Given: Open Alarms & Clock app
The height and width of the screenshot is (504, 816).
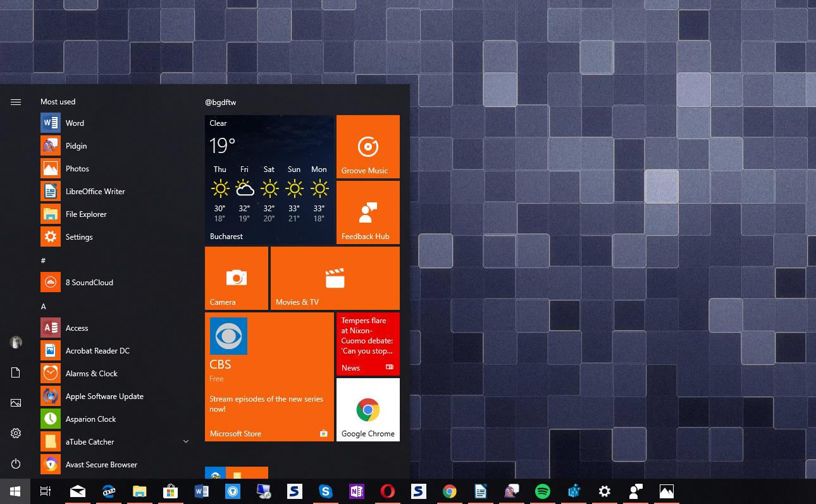Looking at the screenshot, I should tap(115, 374).
